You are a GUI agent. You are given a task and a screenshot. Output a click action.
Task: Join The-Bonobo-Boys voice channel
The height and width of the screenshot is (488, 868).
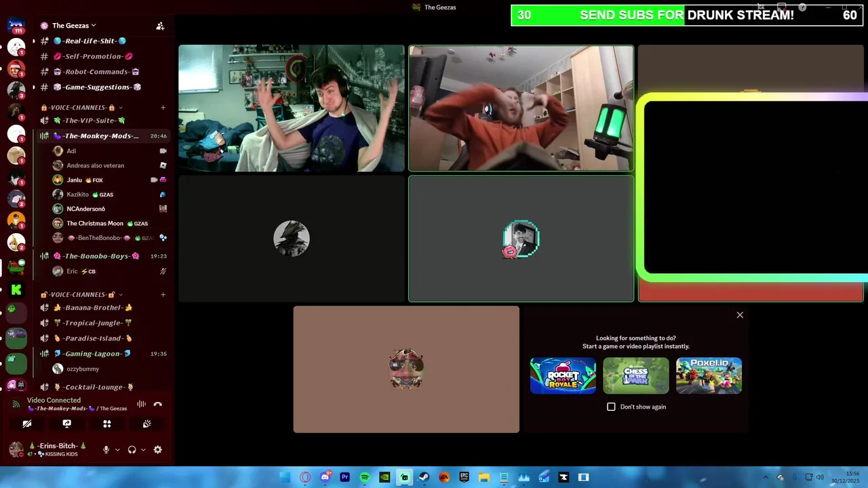point(102,256)
